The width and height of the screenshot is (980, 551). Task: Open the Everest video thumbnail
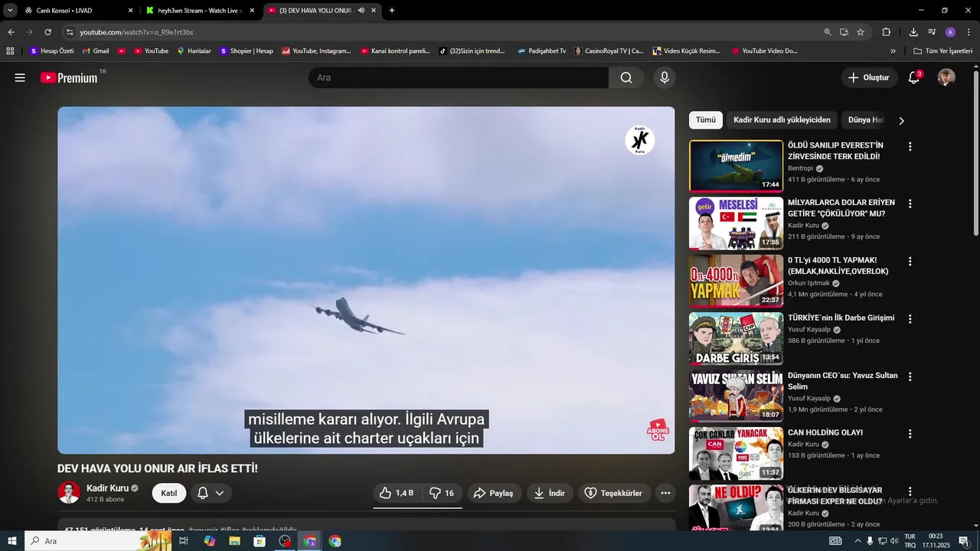click(x=736, y=166)
